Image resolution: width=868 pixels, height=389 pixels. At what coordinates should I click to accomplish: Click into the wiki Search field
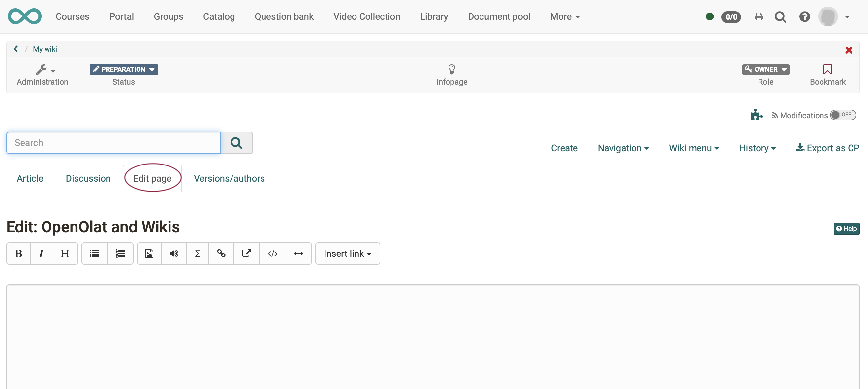[113, 142]
